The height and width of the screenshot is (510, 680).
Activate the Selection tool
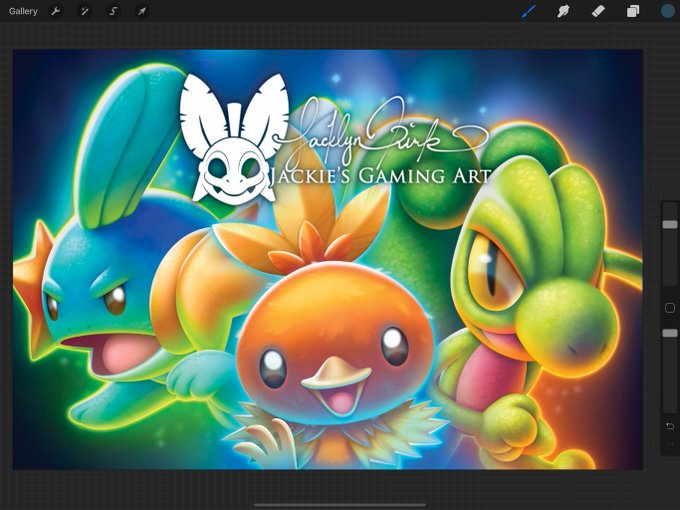pos(113,11)
